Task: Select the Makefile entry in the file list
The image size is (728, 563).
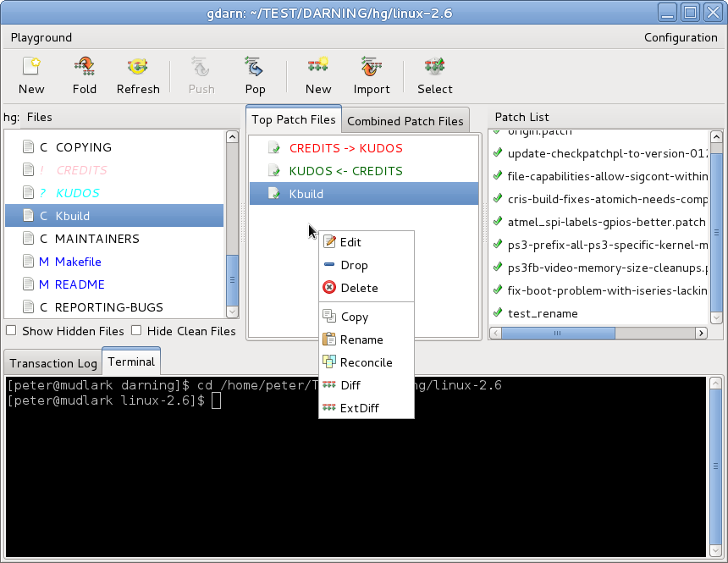Action: [78, 262]
